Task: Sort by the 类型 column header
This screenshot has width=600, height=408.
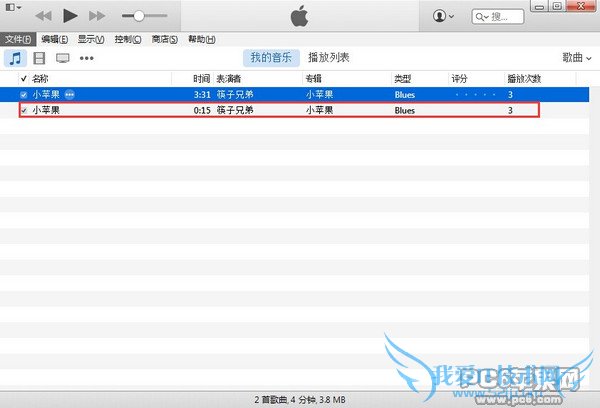Action: (419, 79)
